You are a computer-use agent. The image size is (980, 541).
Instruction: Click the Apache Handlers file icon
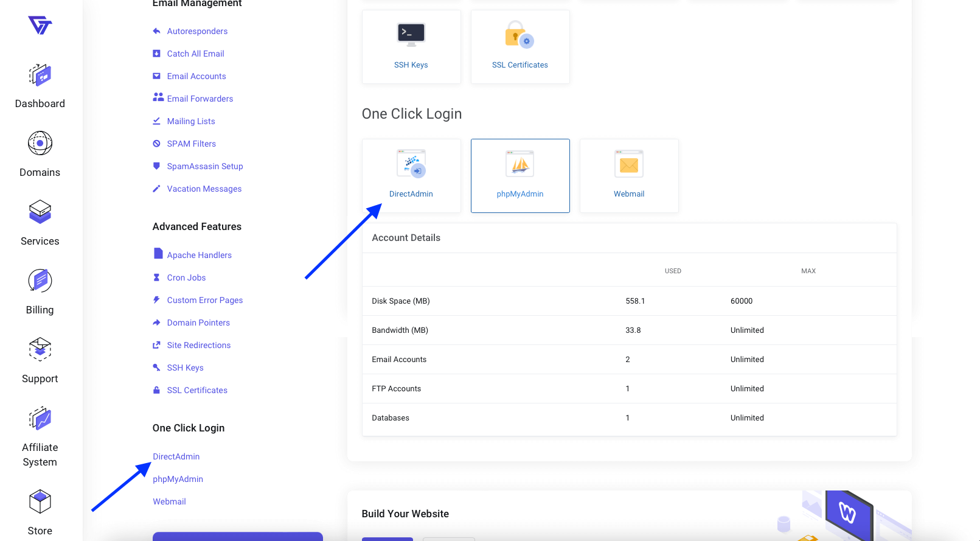pyautogui.click(x=158, y=253)
